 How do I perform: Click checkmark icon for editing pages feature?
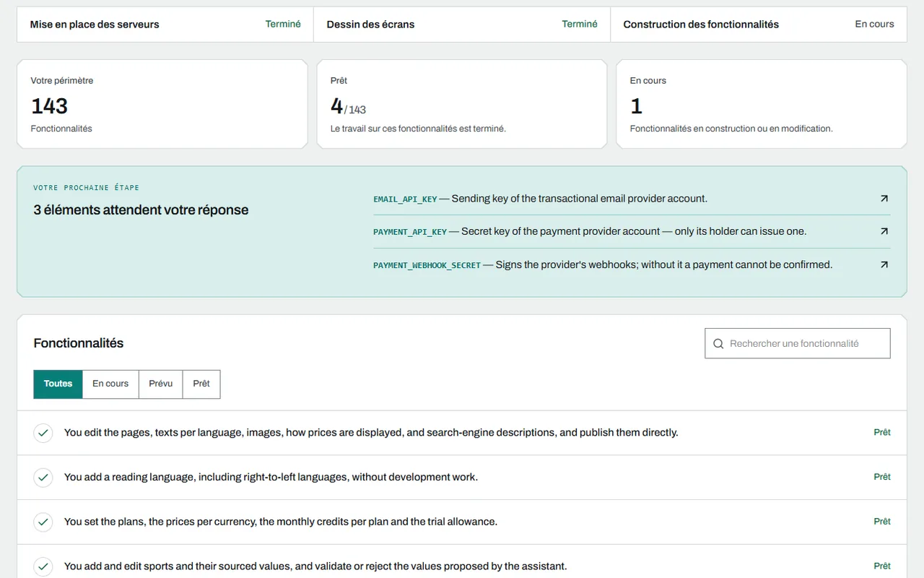click(x=43, y=433)
